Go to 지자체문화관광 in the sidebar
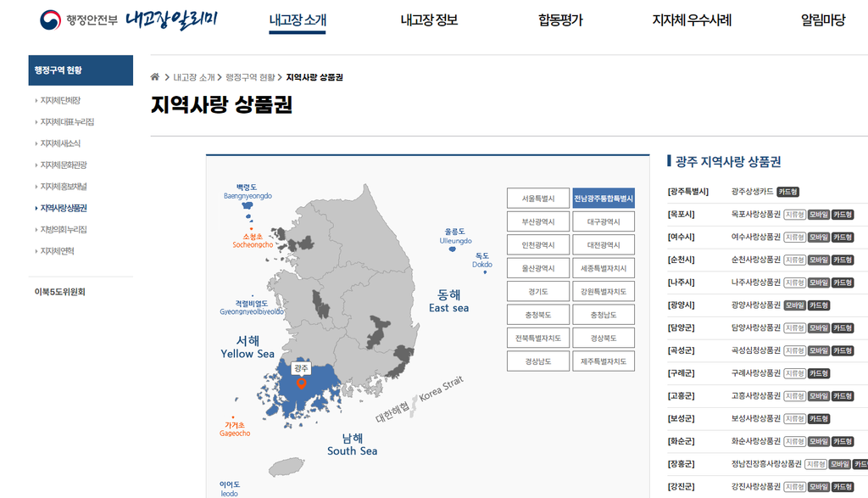 (x=63, y=165)
